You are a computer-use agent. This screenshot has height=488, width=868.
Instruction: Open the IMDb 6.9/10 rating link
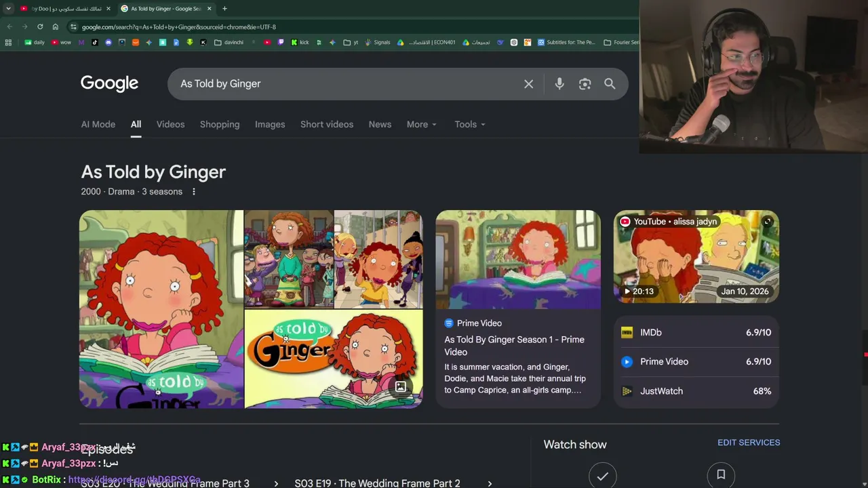coord(696,332)
